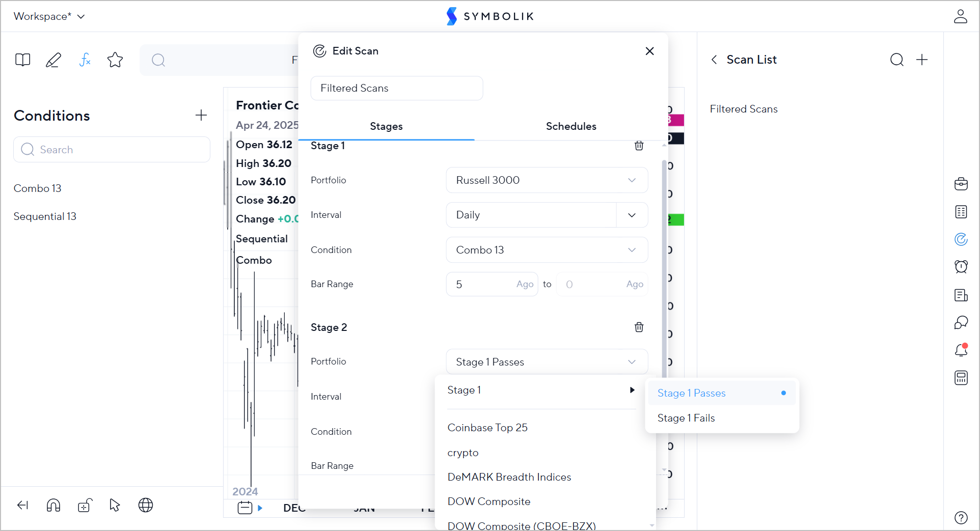The height and width of the screenshot is (531, 980).
Task: Search the Scan List
Action: [896, 60]
